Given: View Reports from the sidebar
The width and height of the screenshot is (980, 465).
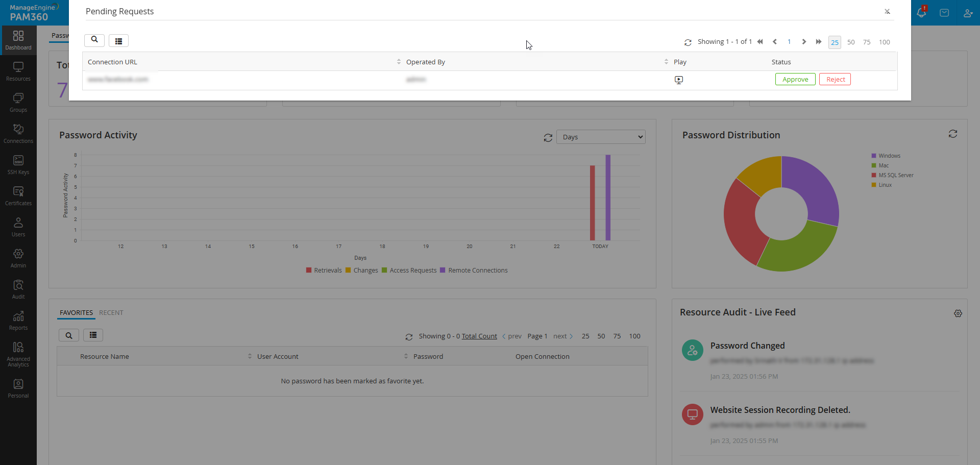Looking at the screenshot, I should coord(18,321).
